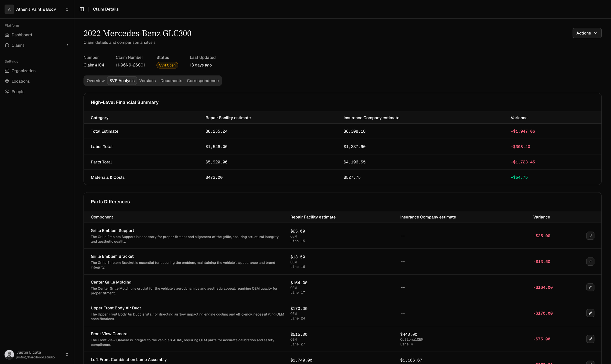
Task: Click the People users icon
Action: (7, 91)
